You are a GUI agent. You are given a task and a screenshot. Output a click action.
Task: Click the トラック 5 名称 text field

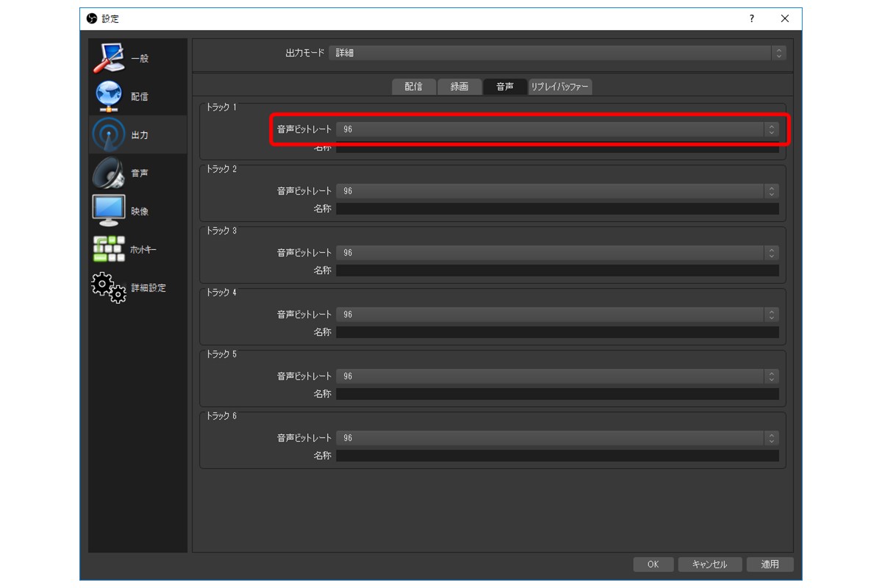coord(557,394)
